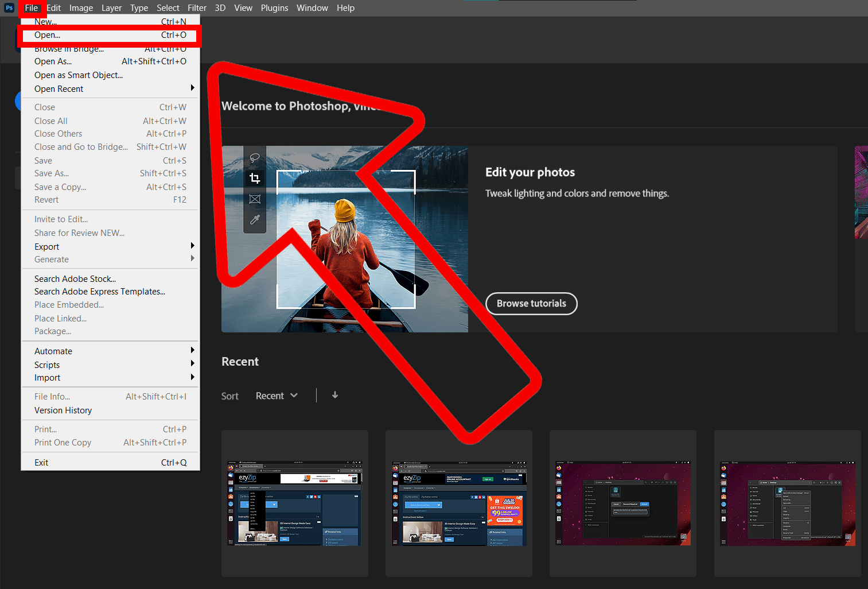This screenshot has width=868, height=589.
Task: Click the Browse tutorials button
Action: pos(531,304)
